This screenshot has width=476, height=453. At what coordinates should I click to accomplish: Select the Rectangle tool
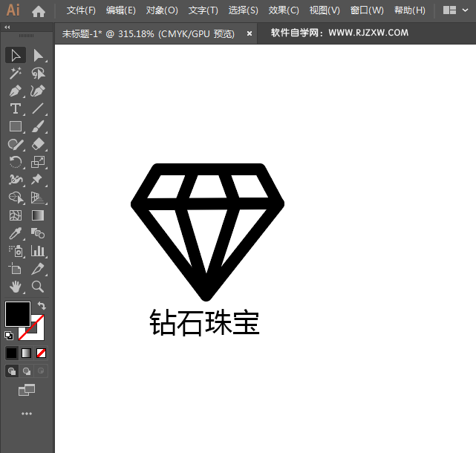[16, 126]
